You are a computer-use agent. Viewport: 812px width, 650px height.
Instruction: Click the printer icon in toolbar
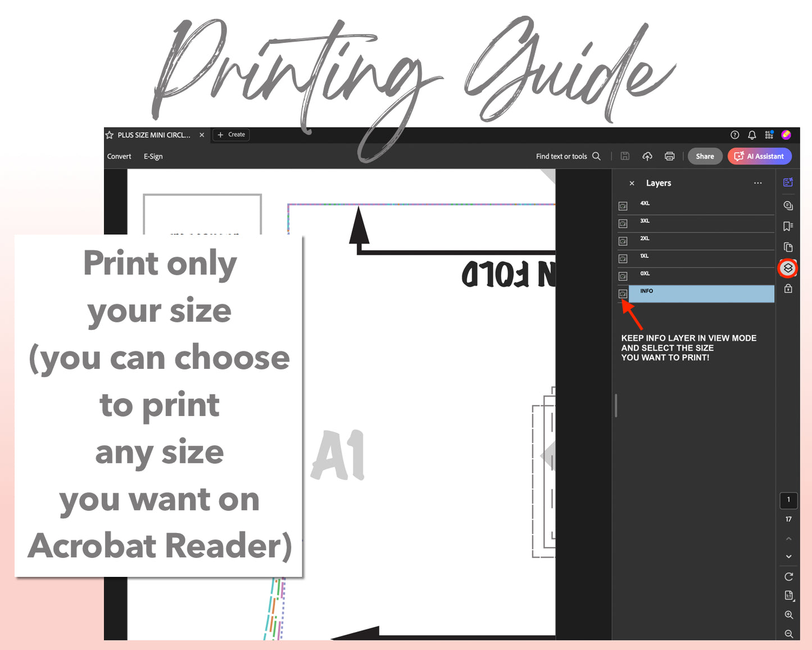[x=669, y=156]
